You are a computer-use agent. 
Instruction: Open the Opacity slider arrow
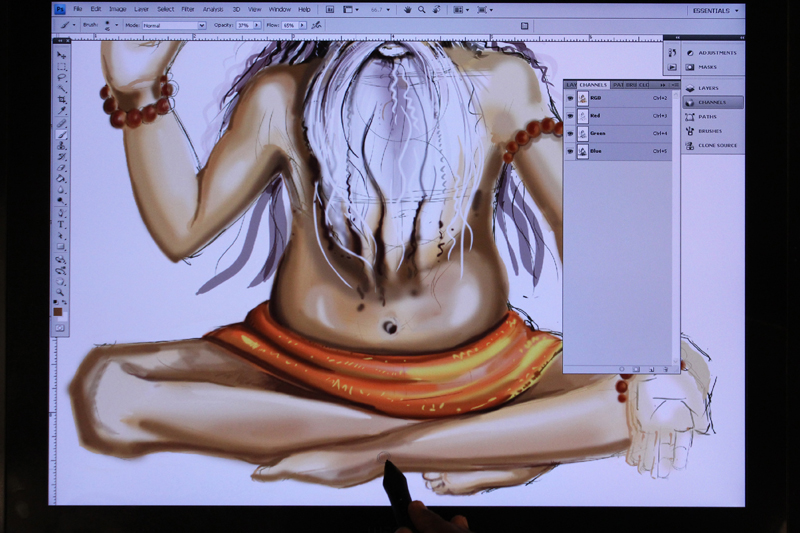(256, 24)
